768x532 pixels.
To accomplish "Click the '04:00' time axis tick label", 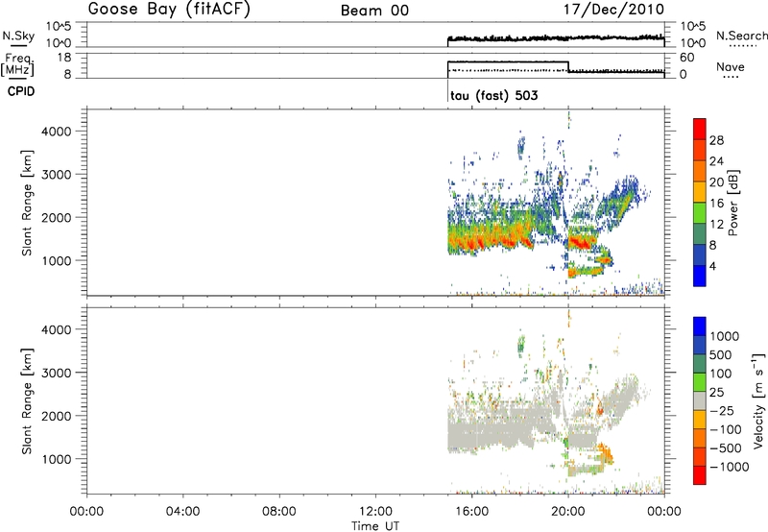I will [x=183, y=512].
